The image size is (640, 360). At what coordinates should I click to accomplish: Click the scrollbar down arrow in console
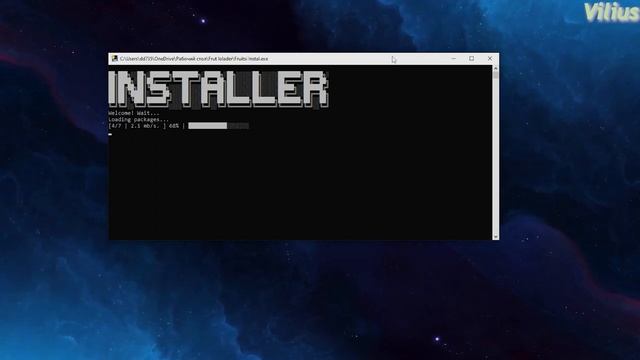(496, 237)
